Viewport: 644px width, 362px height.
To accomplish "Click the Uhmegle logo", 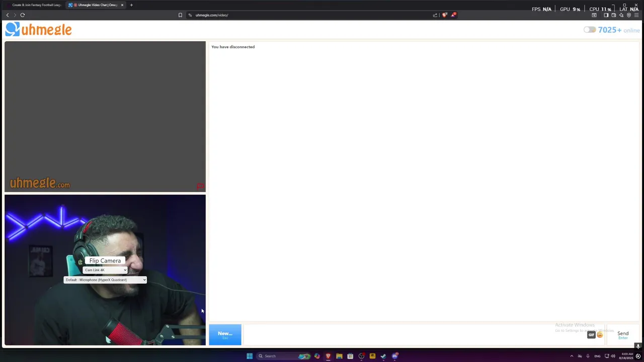I will 39,30.
